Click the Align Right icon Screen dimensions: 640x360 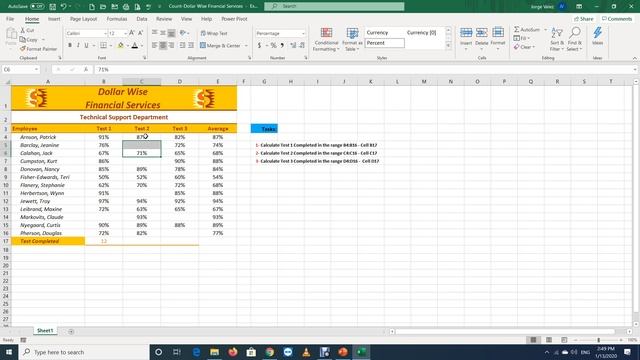pos(171,45)
